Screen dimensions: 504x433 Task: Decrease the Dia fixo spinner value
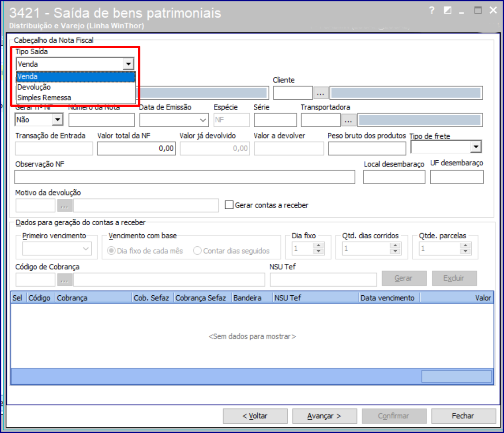pos(319,252)
